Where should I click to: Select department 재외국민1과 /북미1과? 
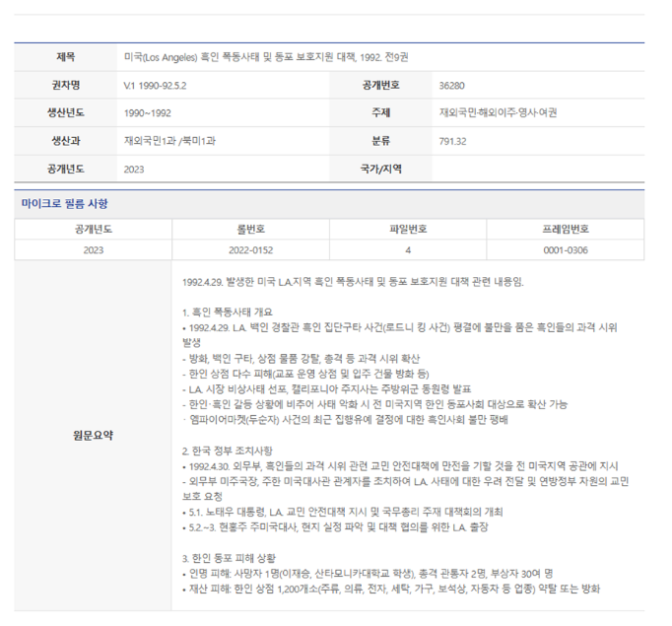[169, 141]
